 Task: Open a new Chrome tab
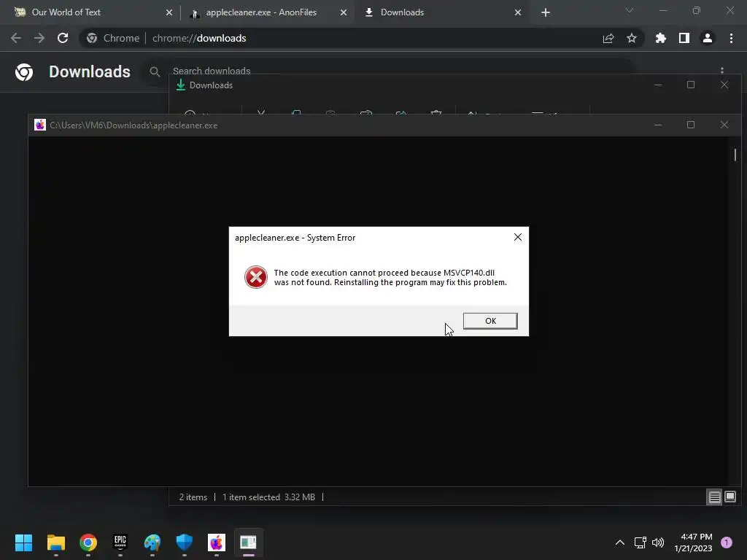[x=546, y=12]
